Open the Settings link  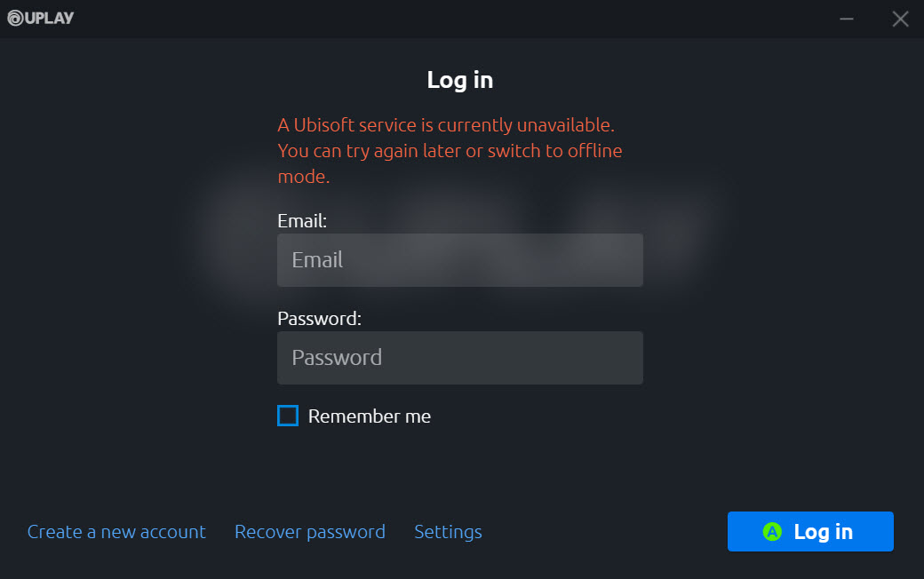(x=448, y=532)
